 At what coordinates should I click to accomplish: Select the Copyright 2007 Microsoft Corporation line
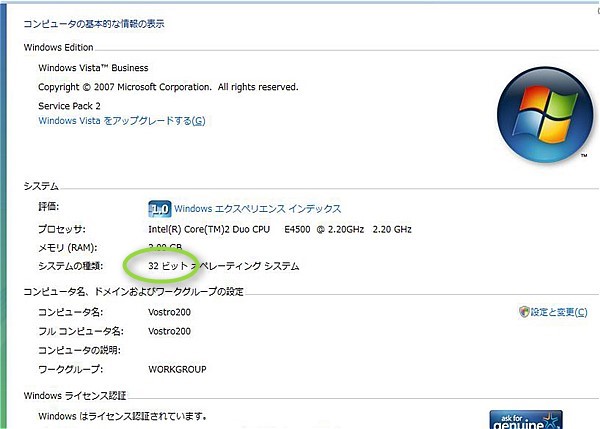pyautogui.click(x=168, y=87)
